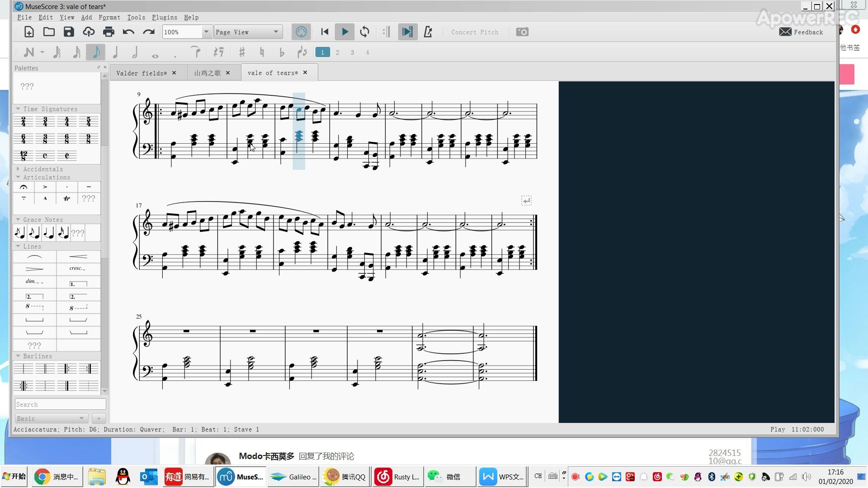Image resolution: width=868 pixels, height=488 pixels.
Task: Flip note stem direction
Action: pyautogui.click(x=302, y=52)
